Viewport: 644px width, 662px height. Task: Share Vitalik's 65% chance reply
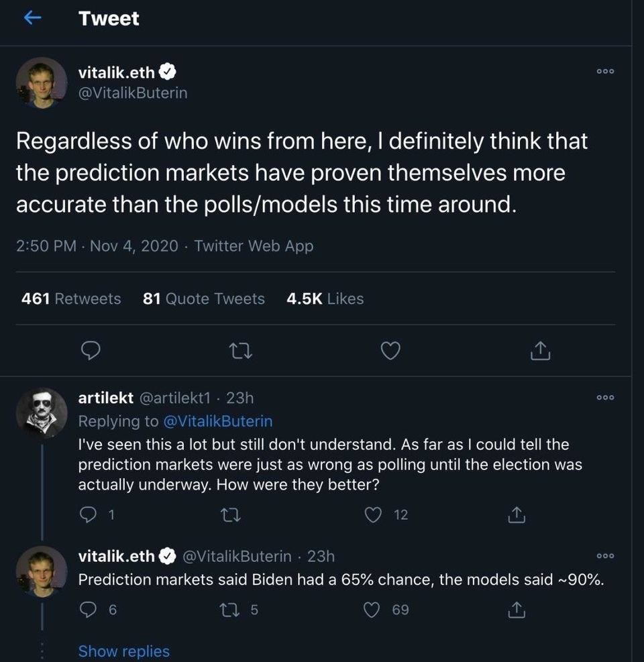click(517, 610)
